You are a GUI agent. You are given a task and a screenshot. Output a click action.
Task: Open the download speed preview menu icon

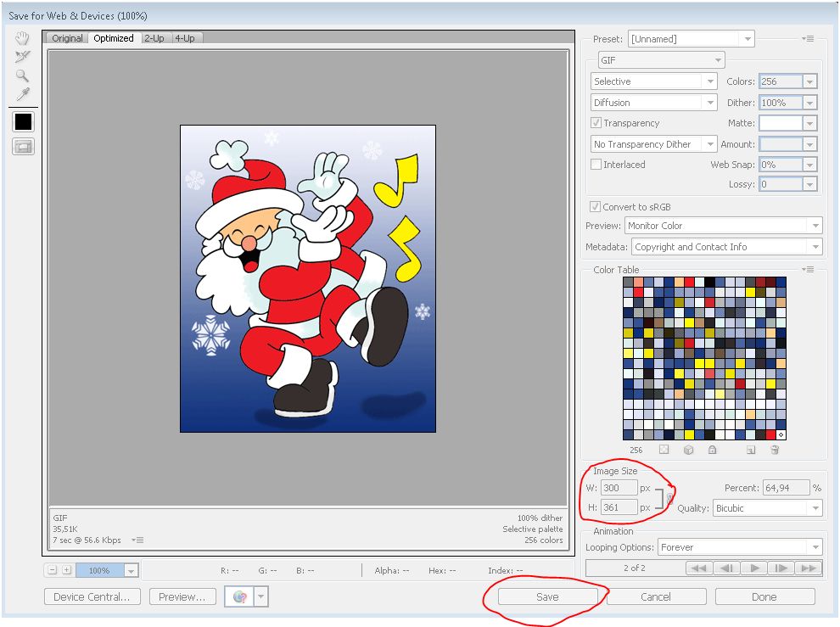(x=137, y=540)
